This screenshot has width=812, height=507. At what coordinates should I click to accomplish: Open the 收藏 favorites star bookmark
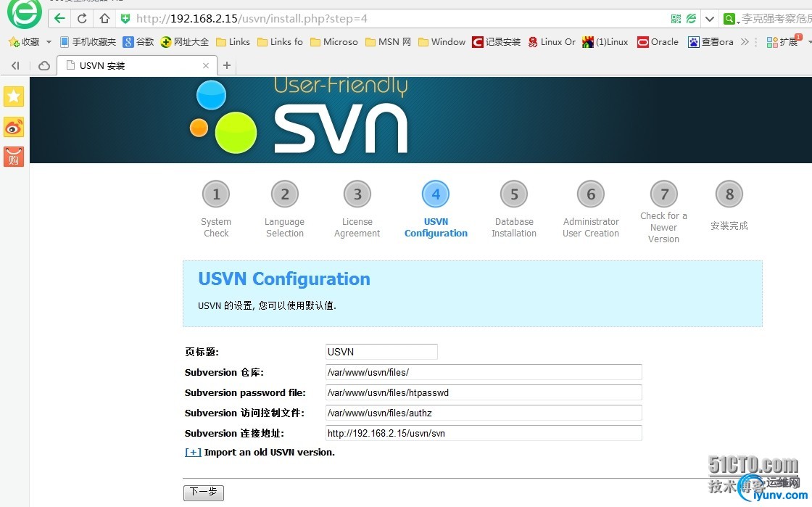pos(24,42)
